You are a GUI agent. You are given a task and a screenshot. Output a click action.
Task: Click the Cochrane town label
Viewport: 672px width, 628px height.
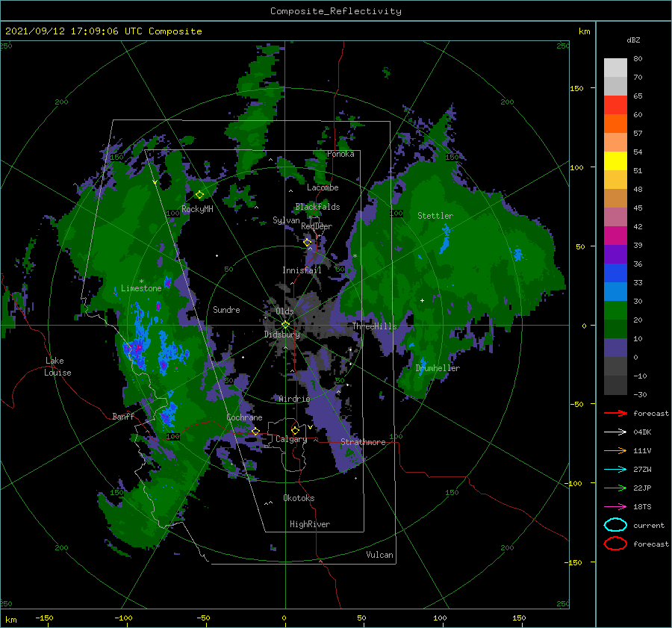[244, 417]
